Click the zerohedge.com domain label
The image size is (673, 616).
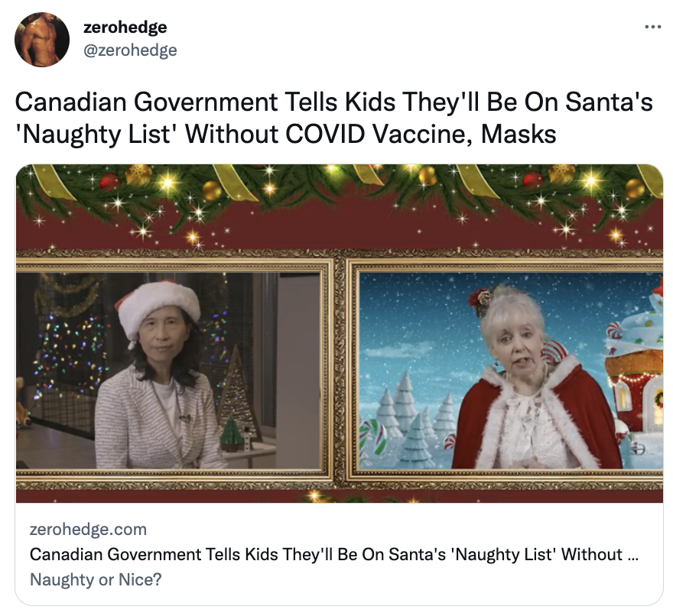point(88,530)
